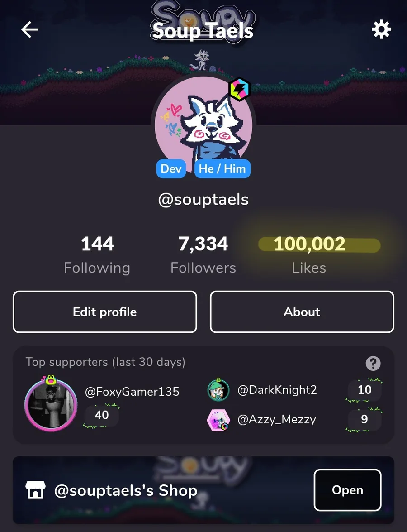This screenshot has width=407, height=532.
Task: Tap the back arrow icon
Action: tap(30, 29)
